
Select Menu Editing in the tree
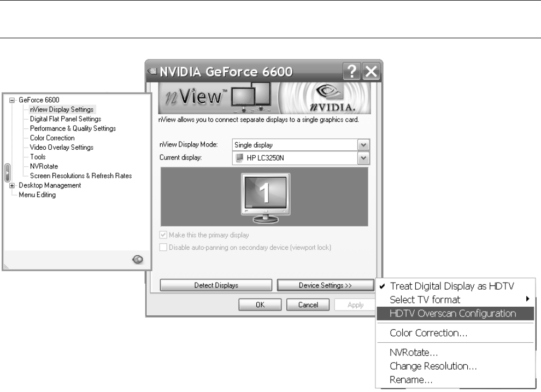(x=37, y=195)
